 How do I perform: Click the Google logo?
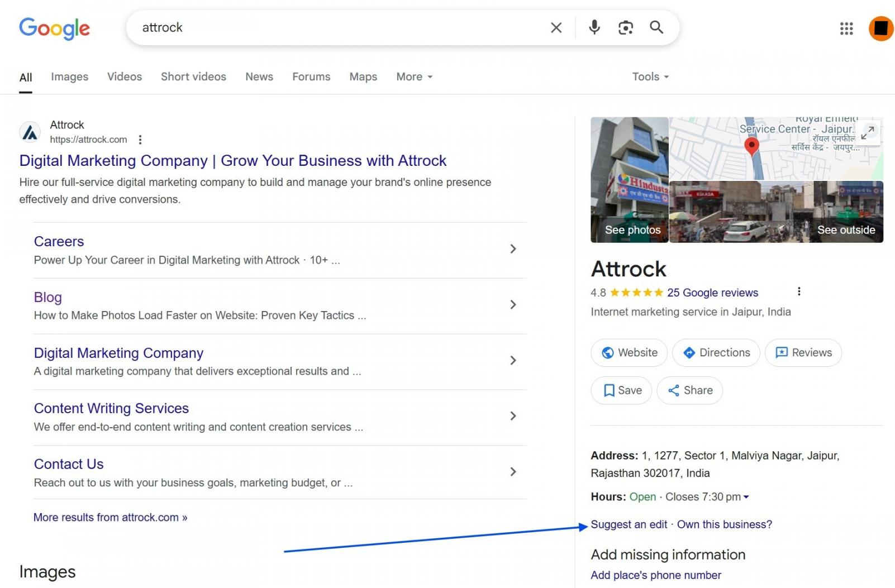pos(54,28)
